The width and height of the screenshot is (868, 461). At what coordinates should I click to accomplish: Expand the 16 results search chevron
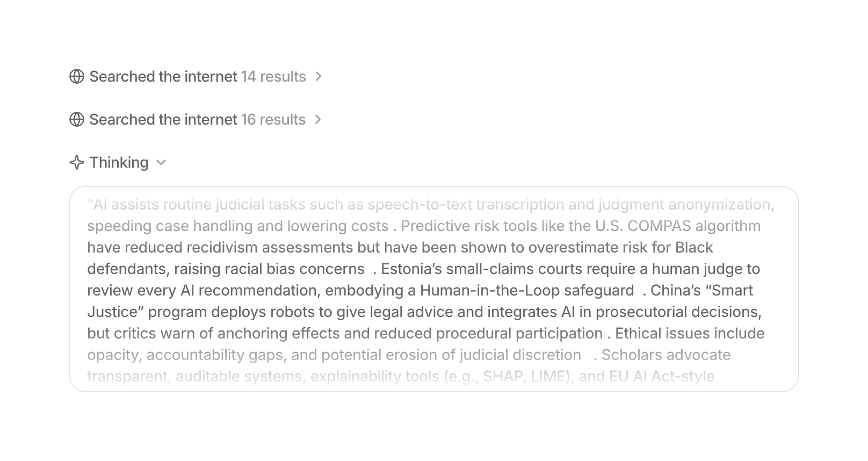click(x=318, y=120)
